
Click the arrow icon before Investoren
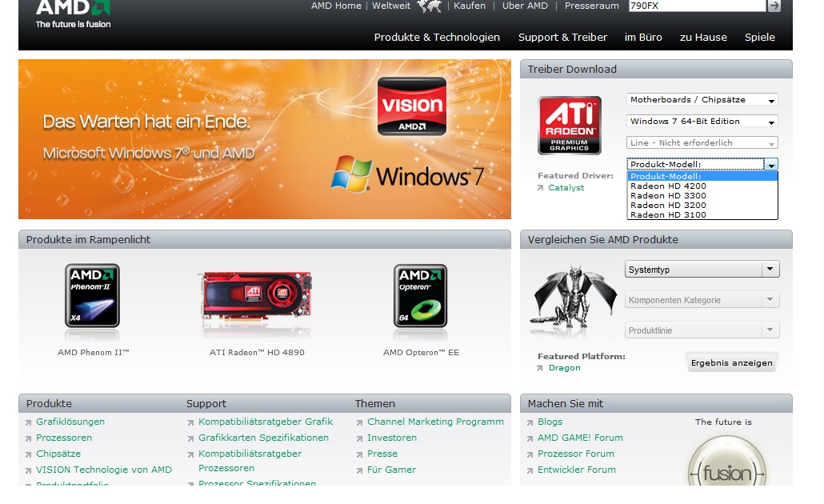[x=359, y=438]
